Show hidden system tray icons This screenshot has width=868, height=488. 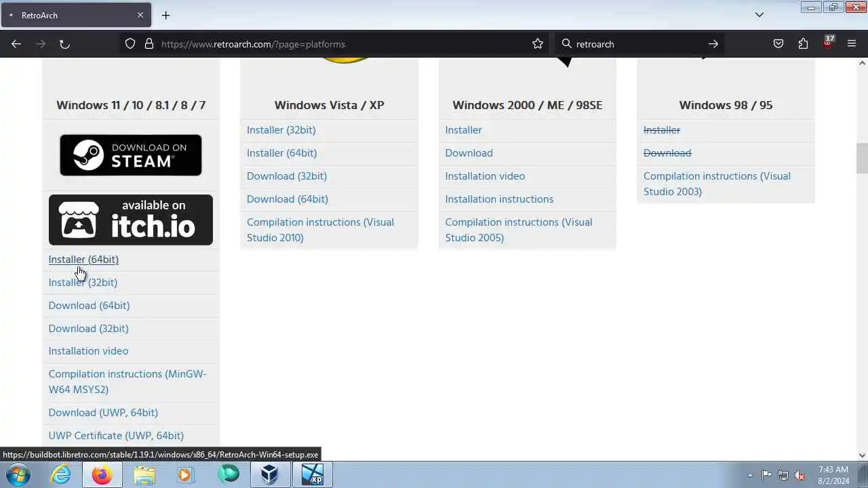tap(750, 475)
